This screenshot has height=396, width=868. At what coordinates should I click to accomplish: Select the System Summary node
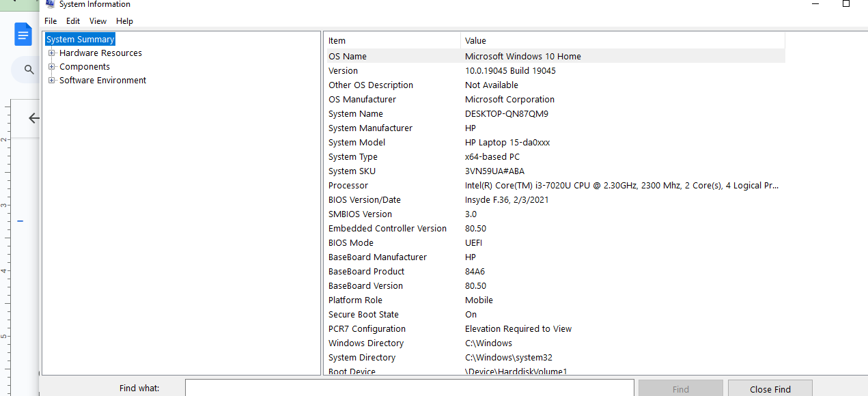point(80,39)
